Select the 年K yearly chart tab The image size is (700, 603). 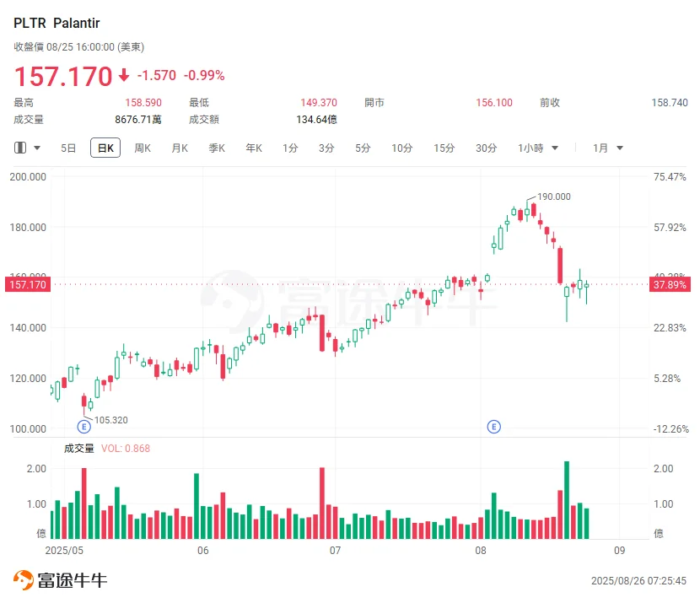click(x=254, y=148)
